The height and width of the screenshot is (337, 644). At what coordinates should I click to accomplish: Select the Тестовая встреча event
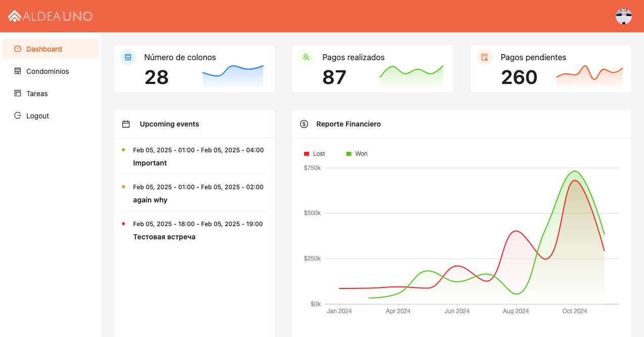(164, 237)
